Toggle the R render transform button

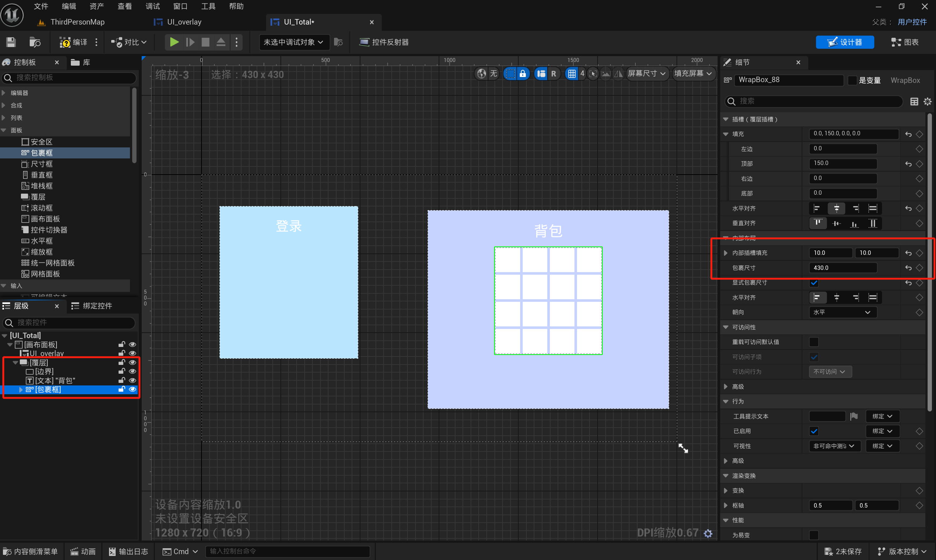point(554,74)
